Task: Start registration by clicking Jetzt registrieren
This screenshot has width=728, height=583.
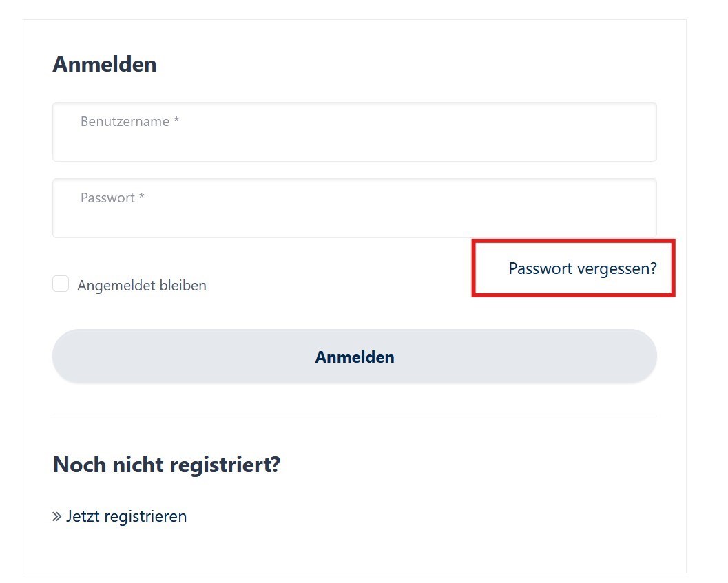Action: pos(126,516)
